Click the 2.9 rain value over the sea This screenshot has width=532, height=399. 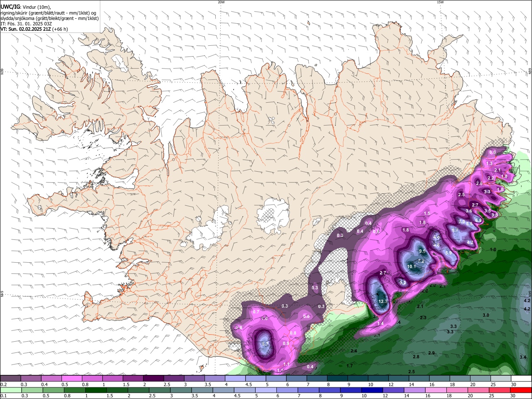(x=431, y=353)
